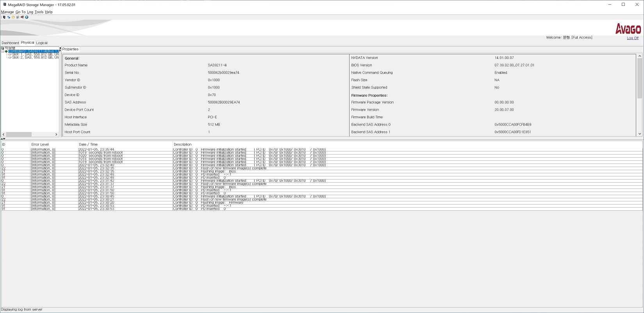644x313 pixels.
Task: Click the properties panel scroll down arrow
Action: (x=640, y=134)
